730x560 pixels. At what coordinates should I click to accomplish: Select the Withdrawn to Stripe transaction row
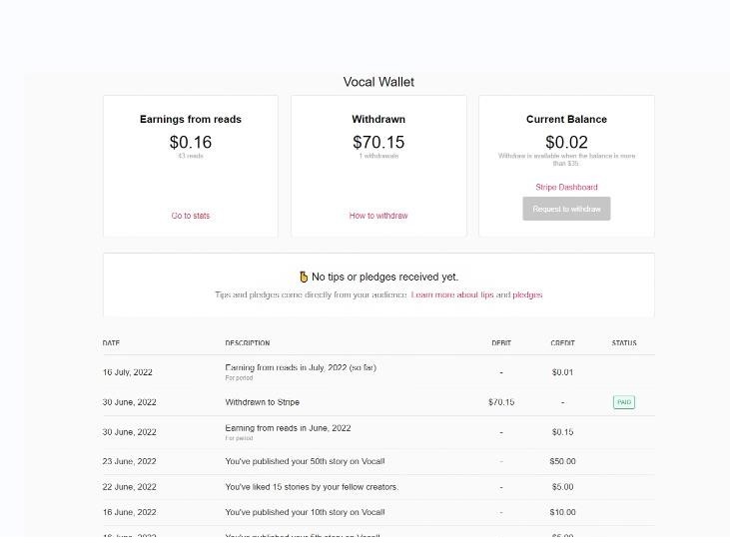pos(378,402)
